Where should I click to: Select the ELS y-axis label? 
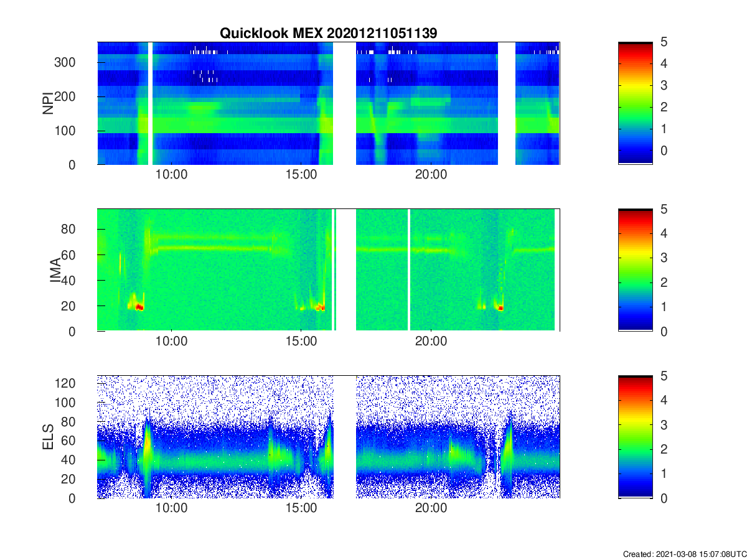(48, 437)
